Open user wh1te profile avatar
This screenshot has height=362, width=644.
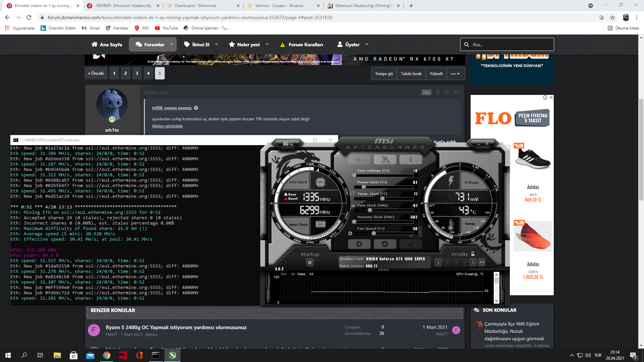(x=112, y=105)
